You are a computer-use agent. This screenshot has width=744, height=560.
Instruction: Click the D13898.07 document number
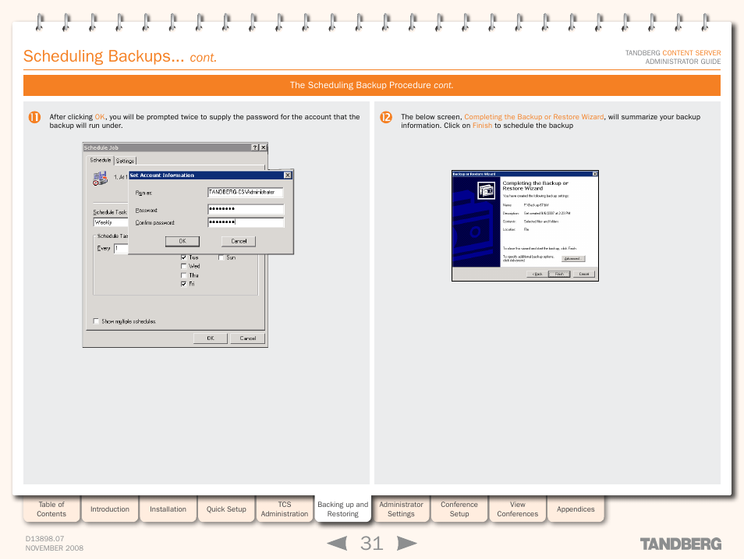pyautogui.click(x=44, y=539)
